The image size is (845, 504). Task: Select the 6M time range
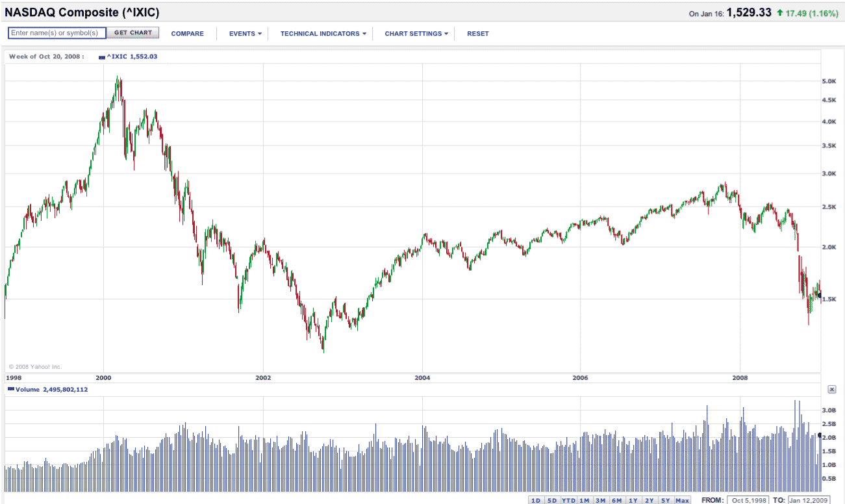pos(617,500)
